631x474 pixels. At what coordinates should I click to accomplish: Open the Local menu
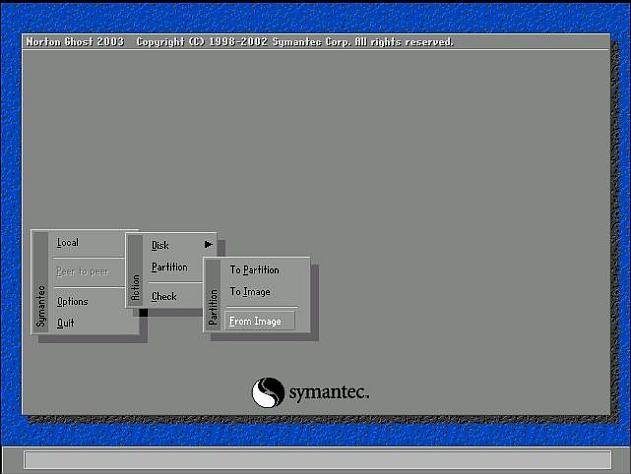(68, 243)
